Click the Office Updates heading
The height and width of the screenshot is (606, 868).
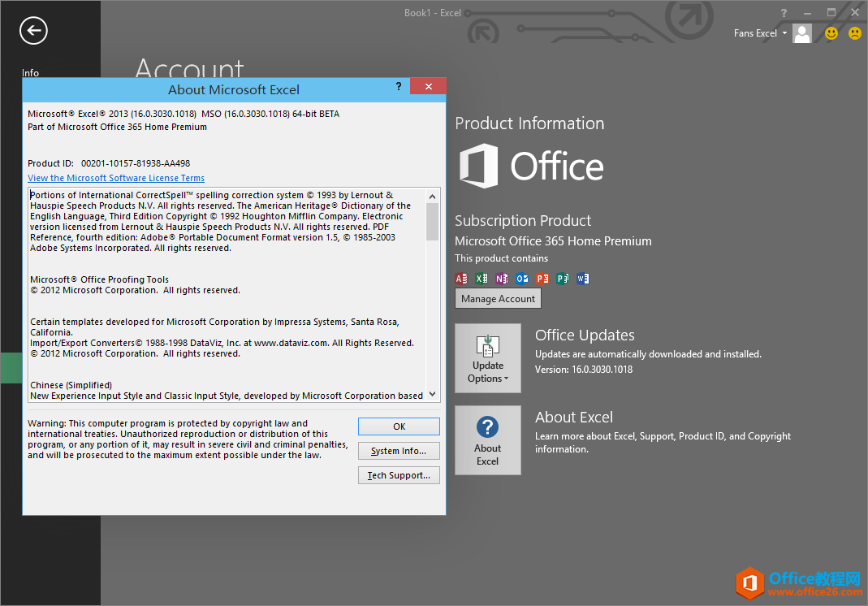pyautogui.click(x=585, y=335)
